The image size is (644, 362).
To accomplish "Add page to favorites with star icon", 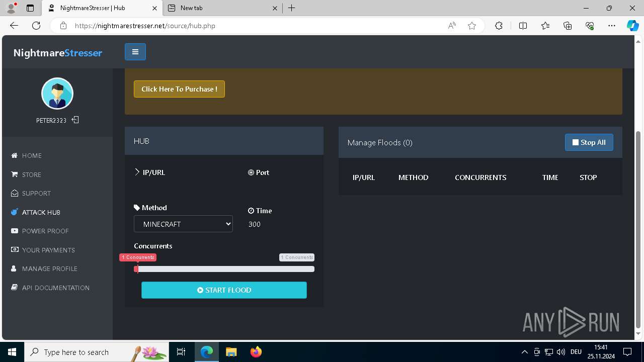I will tap(472, 26).
